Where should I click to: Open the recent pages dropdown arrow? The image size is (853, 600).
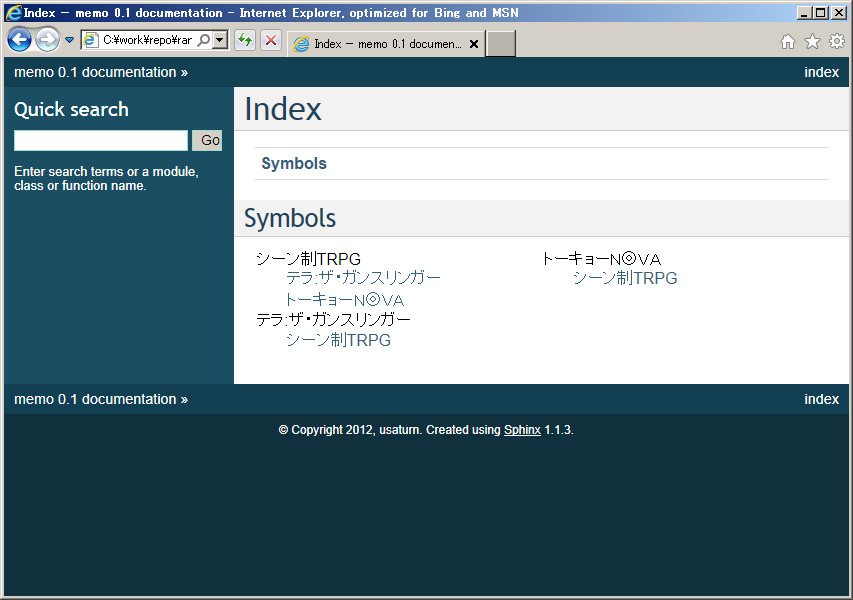tap(69, 41)
